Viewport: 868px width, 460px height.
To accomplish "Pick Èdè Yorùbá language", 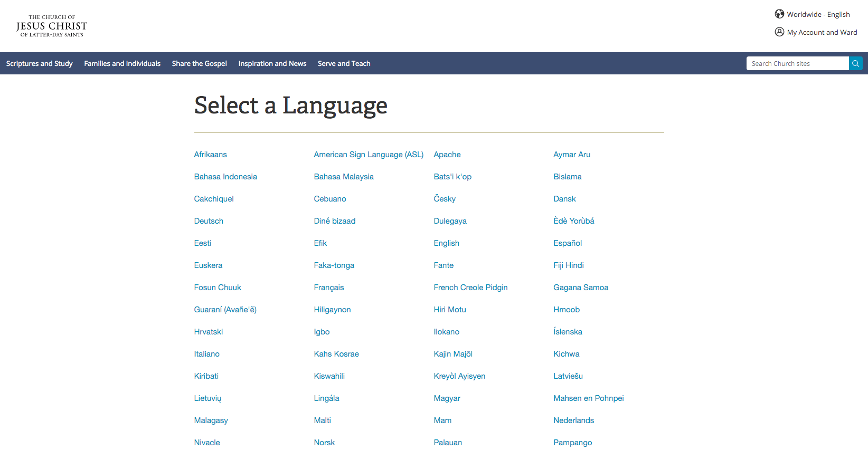I will 574,221.
